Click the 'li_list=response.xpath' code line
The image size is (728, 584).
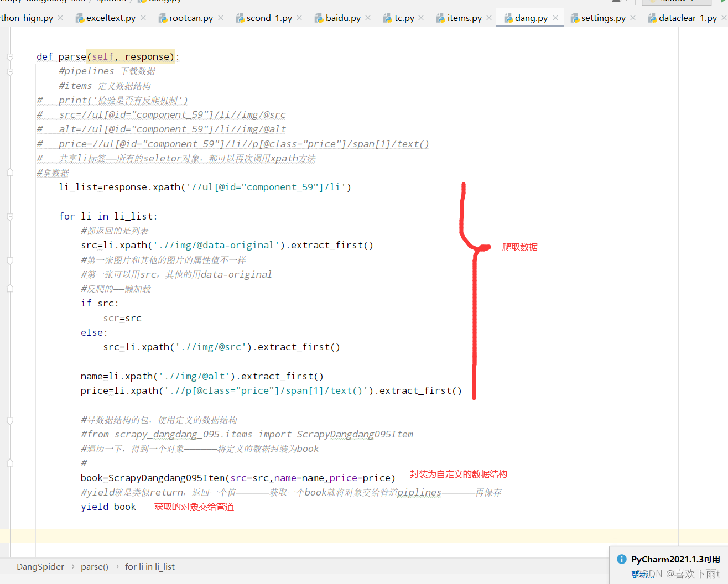pos(205,187)
